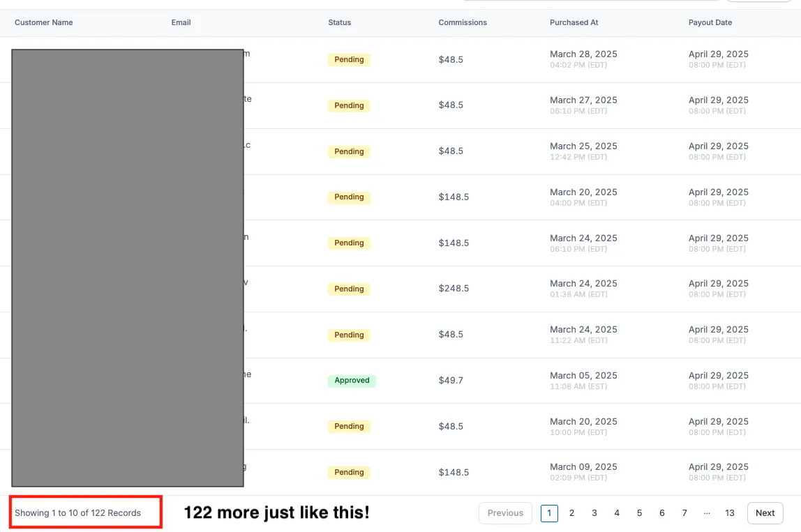801x532 pixels.
Task: Click $48.5 commission for March 28 purchase
Action: coord(451,60)
